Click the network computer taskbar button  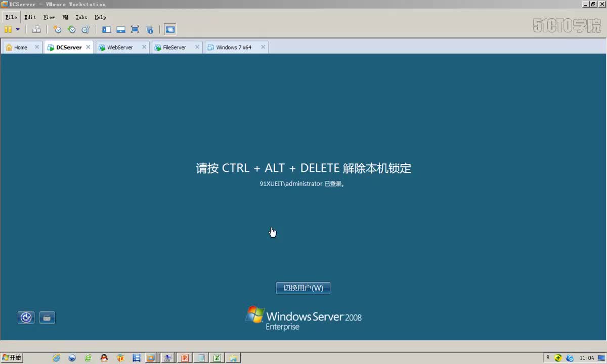point(167,358)
